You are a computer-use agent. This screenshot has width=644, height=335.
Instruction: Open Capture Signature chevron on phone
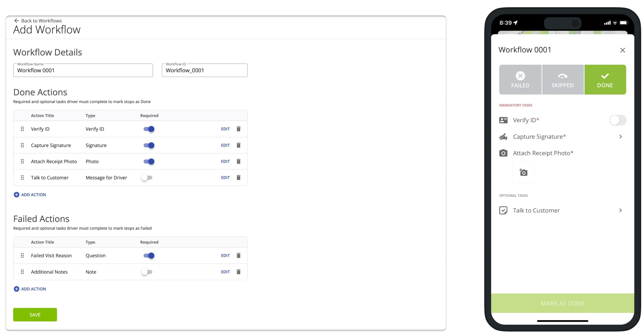pyautogui.click(x=620, y=137)
